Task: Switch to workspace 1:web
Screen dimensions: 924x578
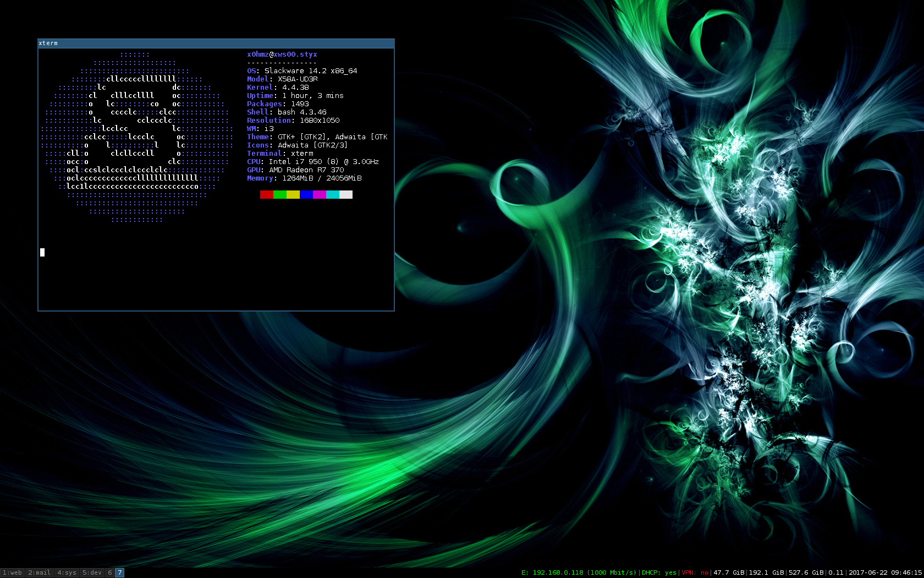Action: [12, 572]
